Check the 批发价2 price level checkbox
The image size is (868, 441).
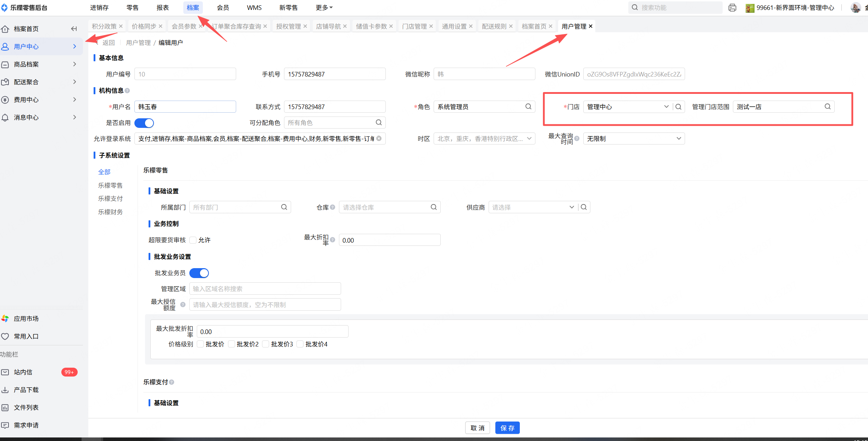pos(232,344)
